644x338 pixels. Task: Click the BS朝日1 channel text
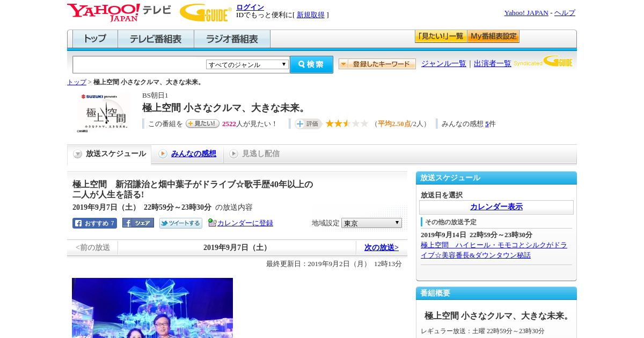click(155, 95)
